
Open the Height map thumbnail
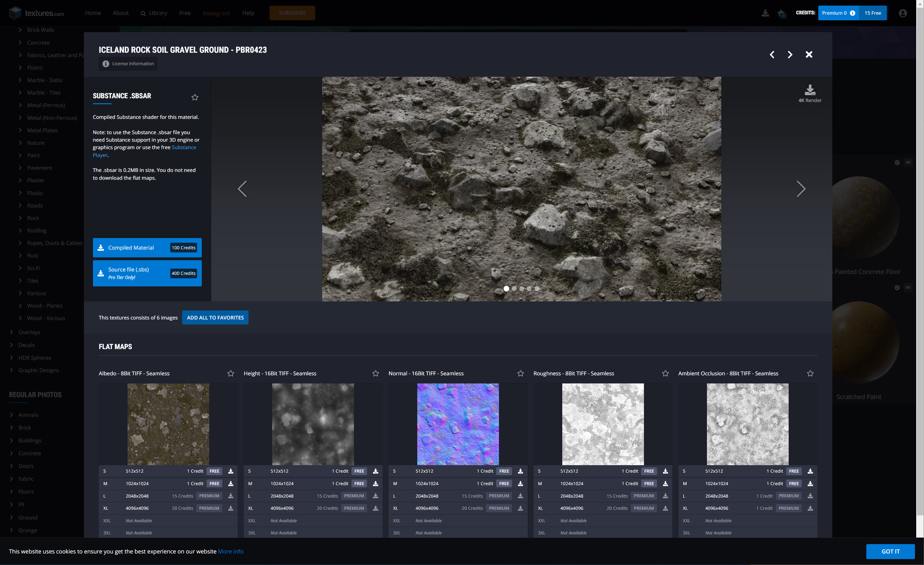coord(313,424)
